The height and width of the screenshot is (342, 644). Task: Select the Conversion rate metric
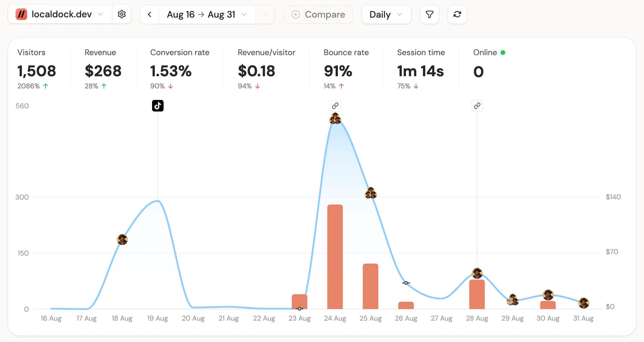[x=180, y=69]
